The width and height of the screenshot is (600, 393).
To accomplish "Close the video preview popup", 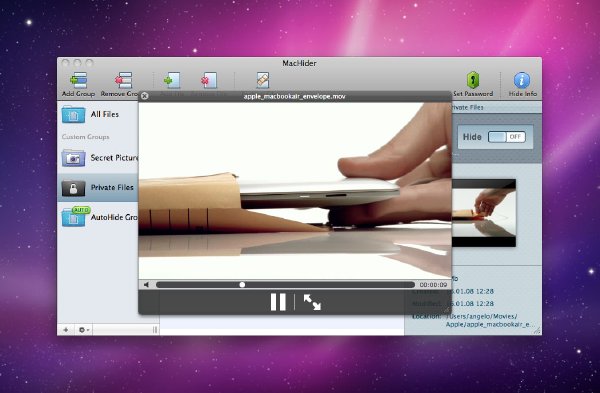I will click(x=144, y=96).
